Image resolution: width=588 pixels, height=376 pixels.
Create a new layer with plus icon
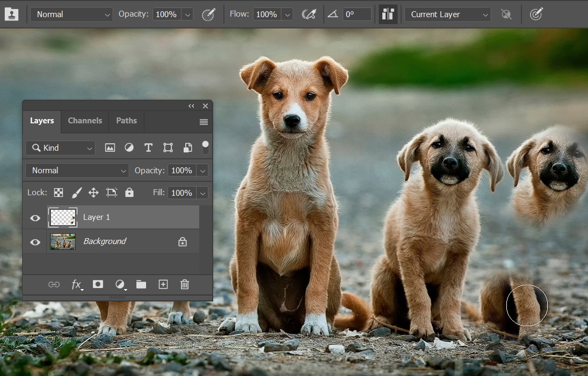point(163,284)
